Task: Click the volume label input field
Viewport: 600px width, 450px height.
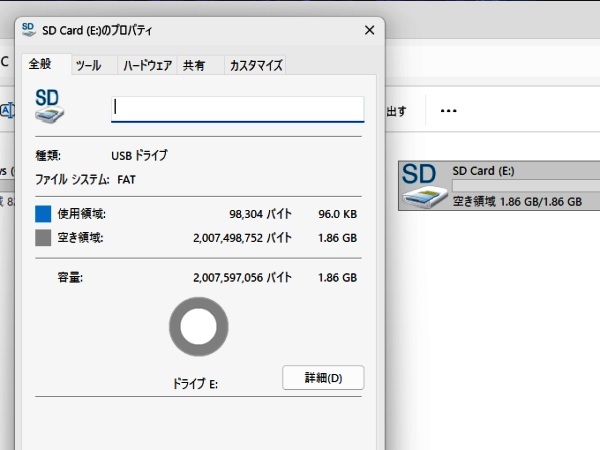Action: point(238,109)
